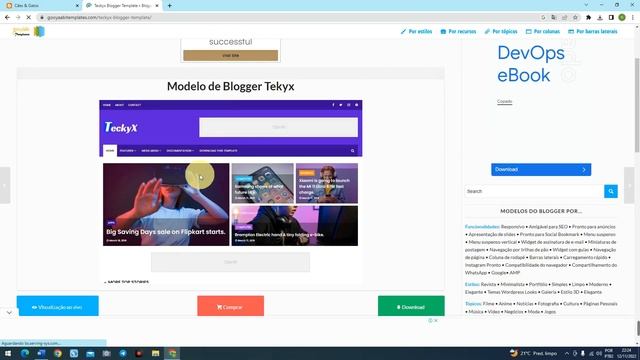Open the browser extensions puzzle icon
The height and width of the screenshot is (360, 640).
[x=589, y=18]
